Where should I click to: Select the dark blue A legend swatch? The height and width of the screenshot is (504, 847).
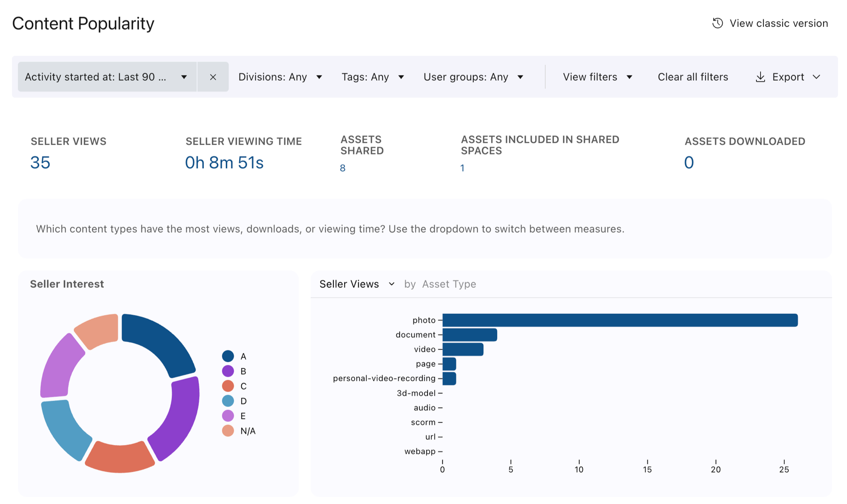coord(228,356)
